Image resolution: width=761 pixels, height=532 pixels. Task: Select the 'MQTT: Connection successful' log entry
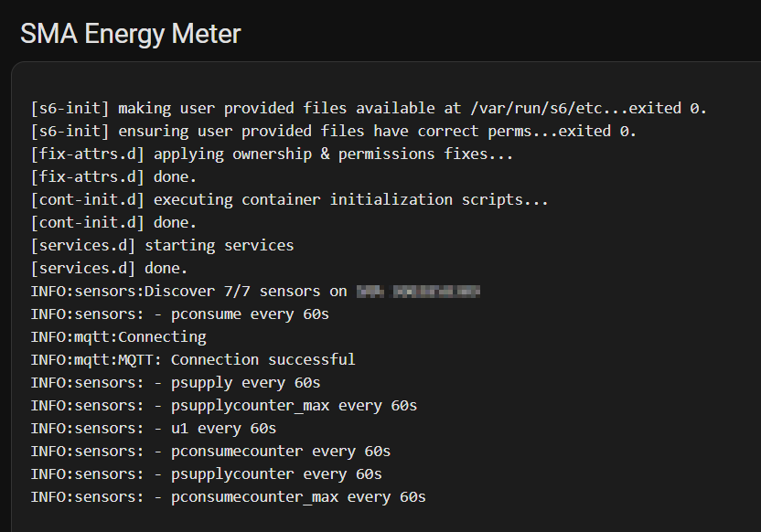coord(192,359)
